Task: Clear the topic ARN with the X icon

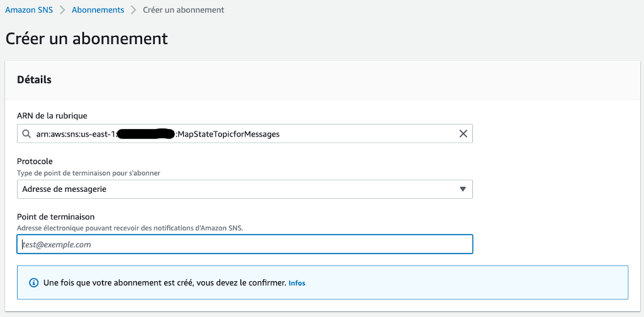Action: [x=463, y=134]
